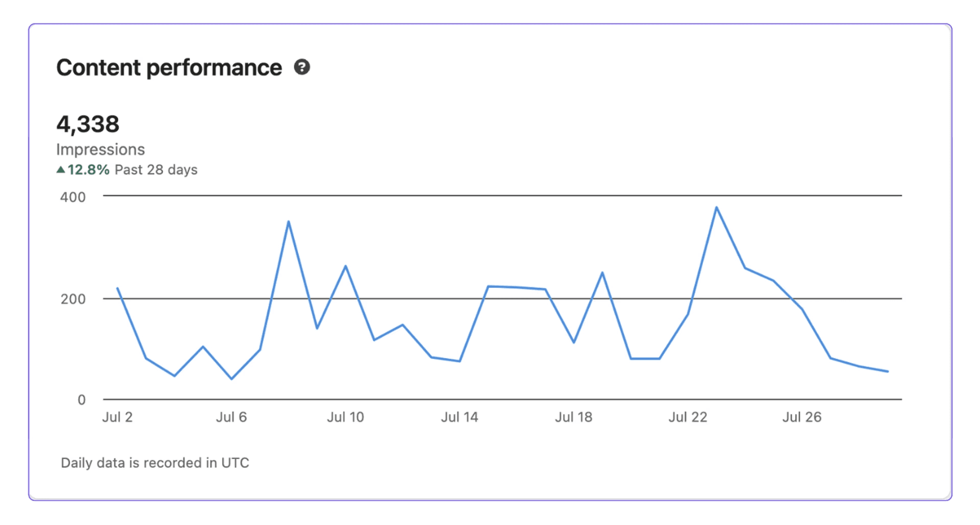Select the 4,338 impressions total
The width and height of the screenshot is (980, 525).
click(x=89, y=123)
